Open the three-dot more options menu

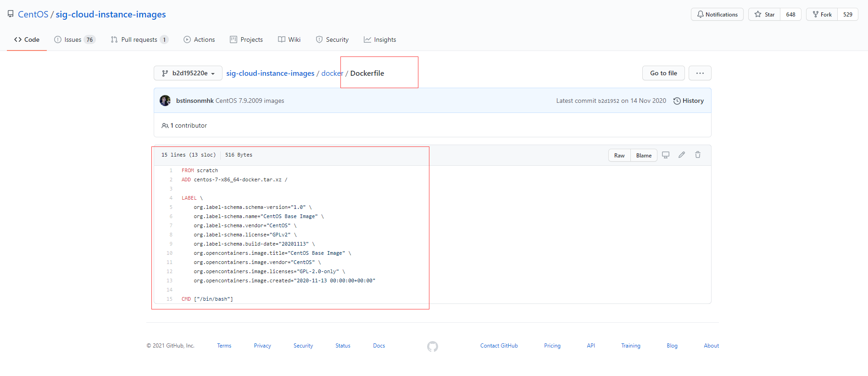(x=700, y=73)
